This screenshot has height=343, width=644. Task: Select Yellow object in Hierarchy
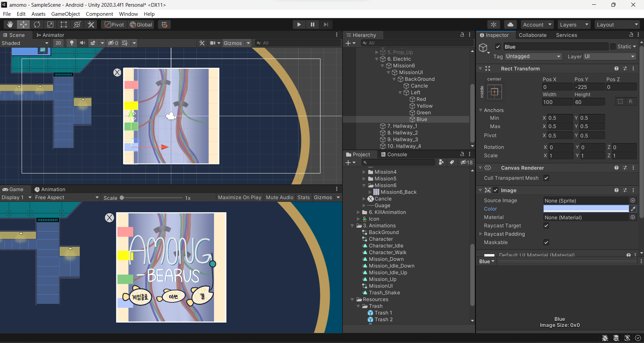click(425, 106)
